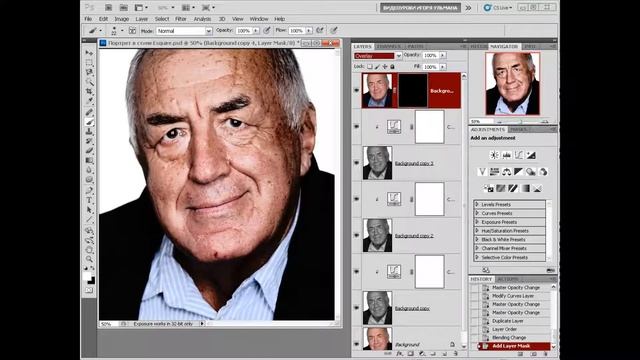640x360 pixels.
Task: Select the History Brush tool
Action: (89, 141)
